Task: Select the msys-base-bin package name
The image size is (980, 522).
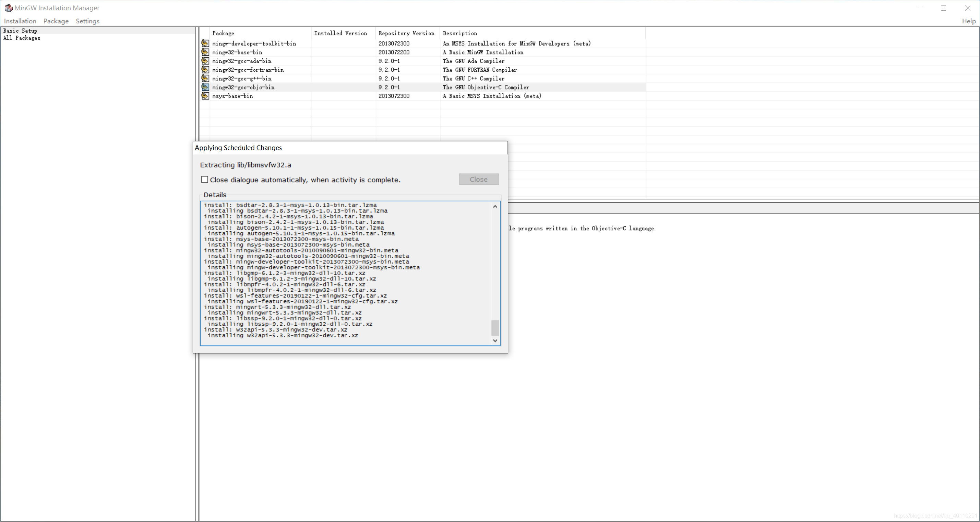Action: click(x=232, y=96)
